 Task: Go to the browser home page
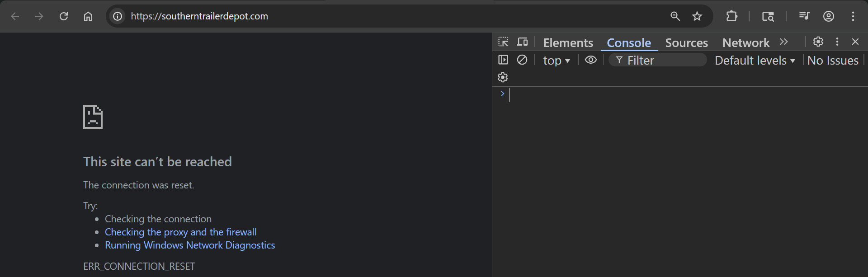point(88,16)
